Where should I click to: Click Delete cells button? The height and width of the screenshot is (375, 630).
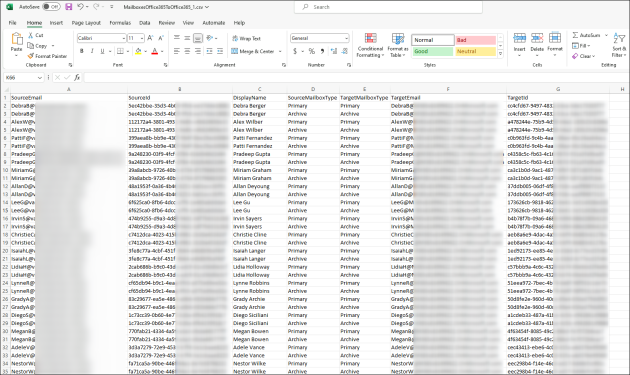tap(537, 45)
